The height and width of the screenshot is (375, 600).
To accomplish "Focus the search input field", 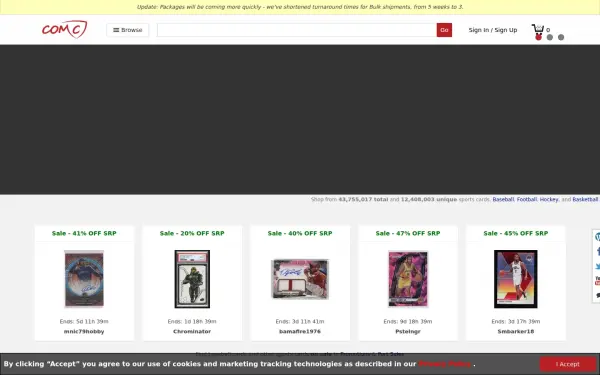I will (297, 30).
